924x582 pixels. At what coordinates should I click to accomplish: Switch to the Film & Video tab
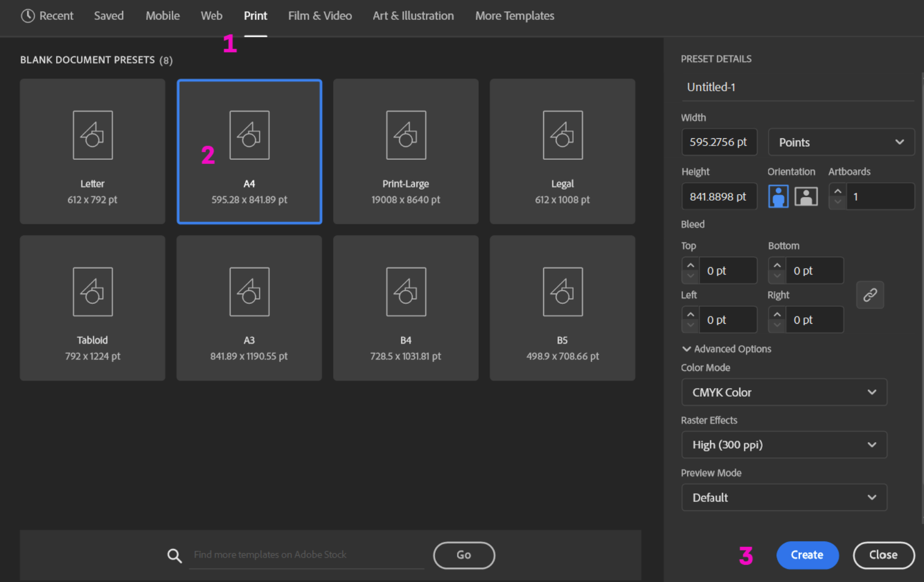(320, 16)
